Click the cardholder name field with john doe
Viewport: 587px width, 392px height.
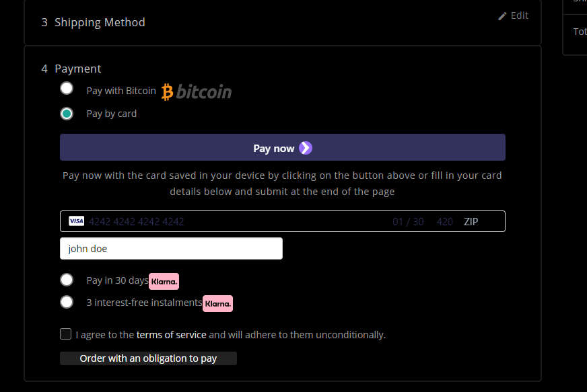[x=171, y=249]
